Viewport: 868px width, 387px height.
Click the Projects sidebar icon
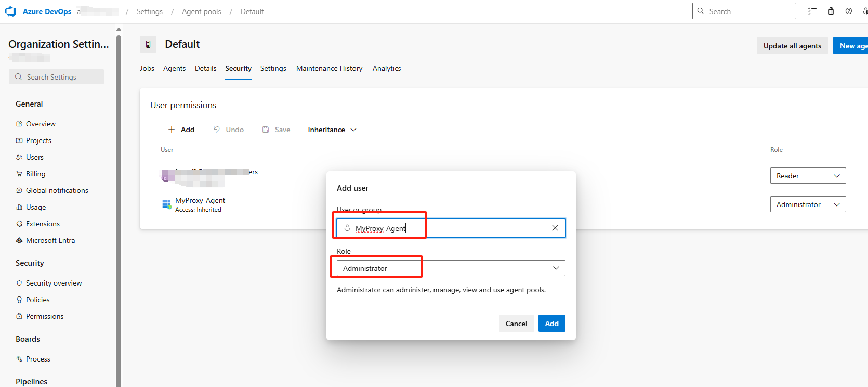pyautogui.click(x=19, y=140)
